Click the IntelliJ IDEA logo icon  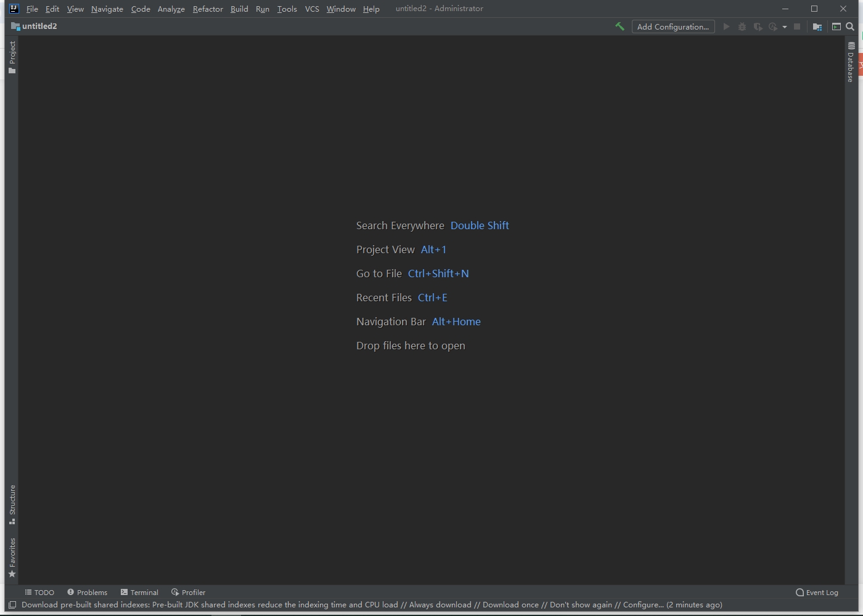[x=14, y=9]
